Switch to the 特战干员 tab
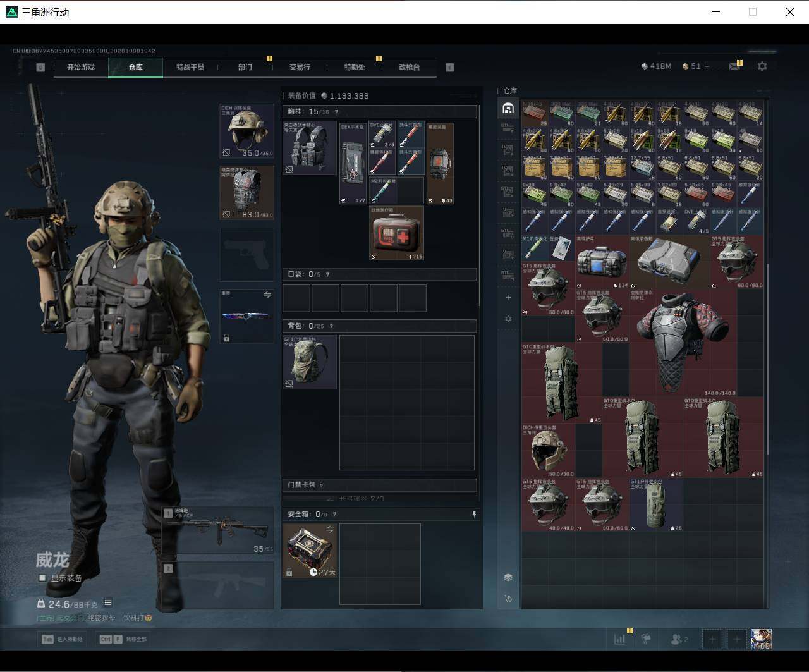The height and width of the screenshot is (672, 809). [x=190, y=67]
